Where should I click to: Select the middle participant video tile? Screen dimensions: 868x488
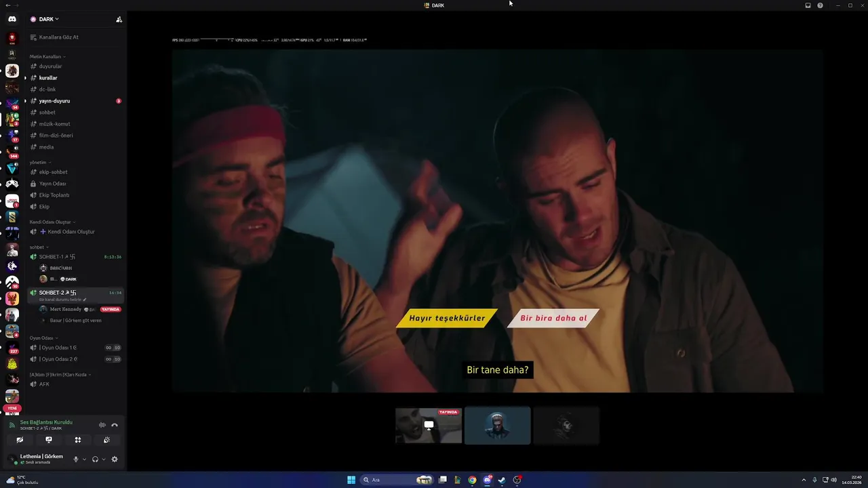tap(498, 426)
